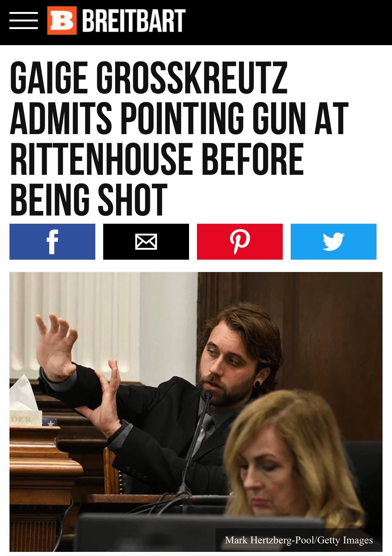Click the ADMITS POINTING GUN AT headline line
Image resolution: width=392 pixels, height=556 pixels.
coord(179,118)
